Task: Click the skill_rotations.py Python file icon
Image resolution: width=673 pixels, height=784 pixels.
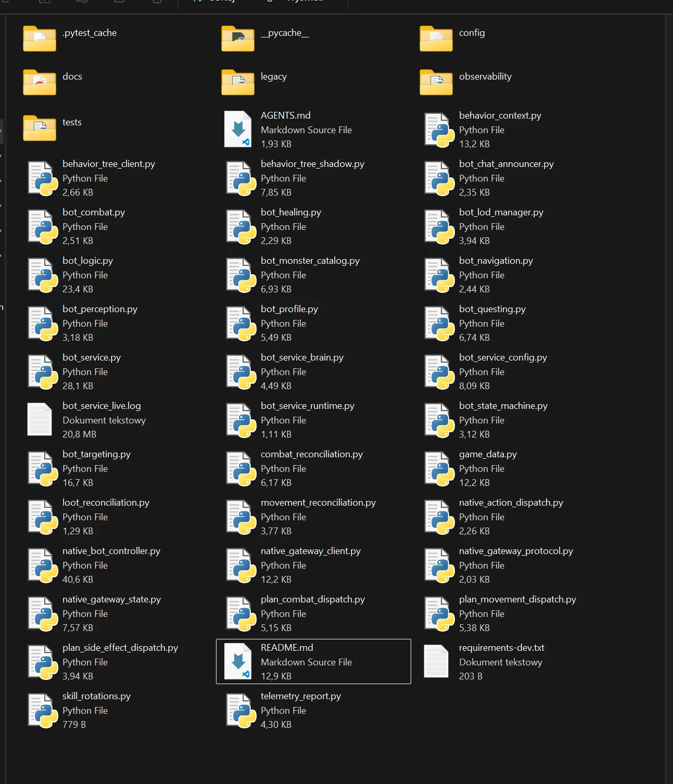Action: click(43, 711)
